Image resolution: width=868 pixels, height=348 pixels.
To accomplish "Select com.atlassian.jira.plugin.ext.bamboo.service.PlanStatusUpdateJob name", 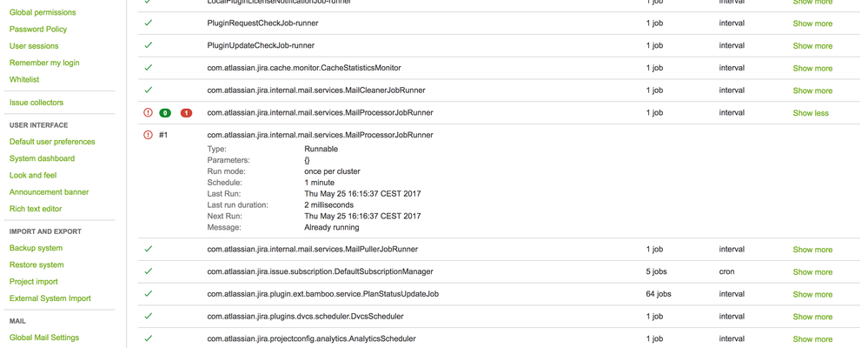I will tap(323, 294).
